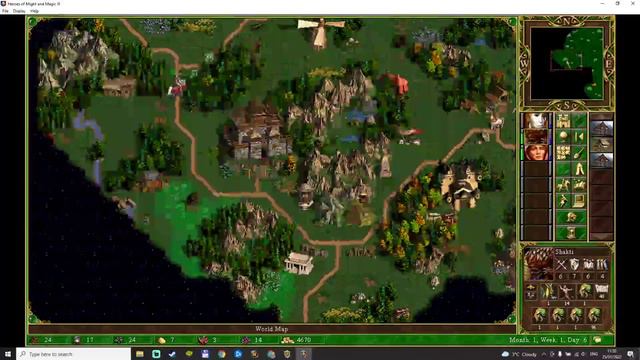Click the crossed swords Attack skill icon

(561, 264)
